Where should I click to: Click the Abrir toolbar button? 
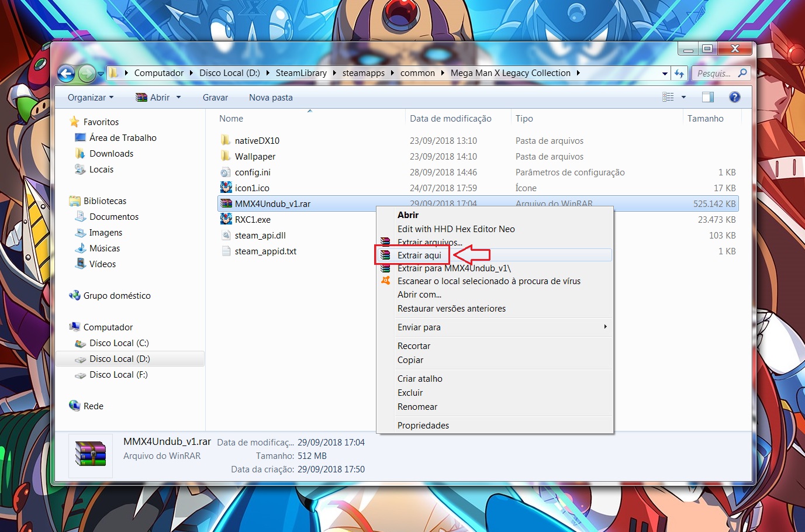[x=153, y=98]
